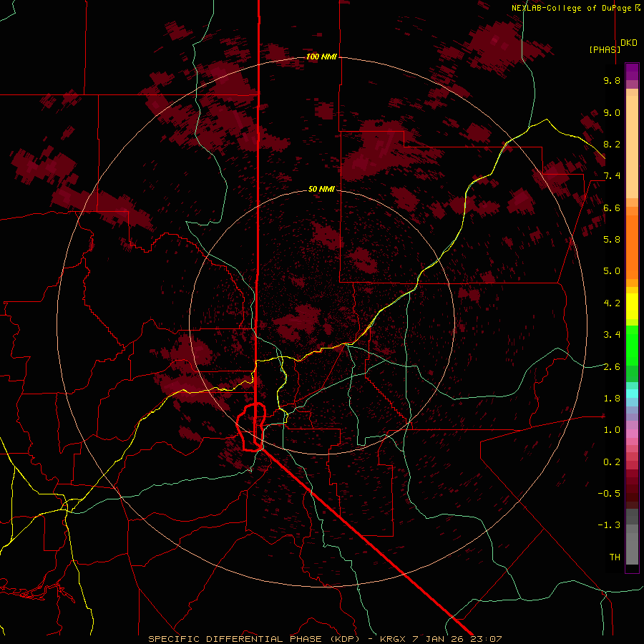Pick the pink color bar segment near 1.0
The width and height of the screenshot is (644, 644).
point(632,433)
